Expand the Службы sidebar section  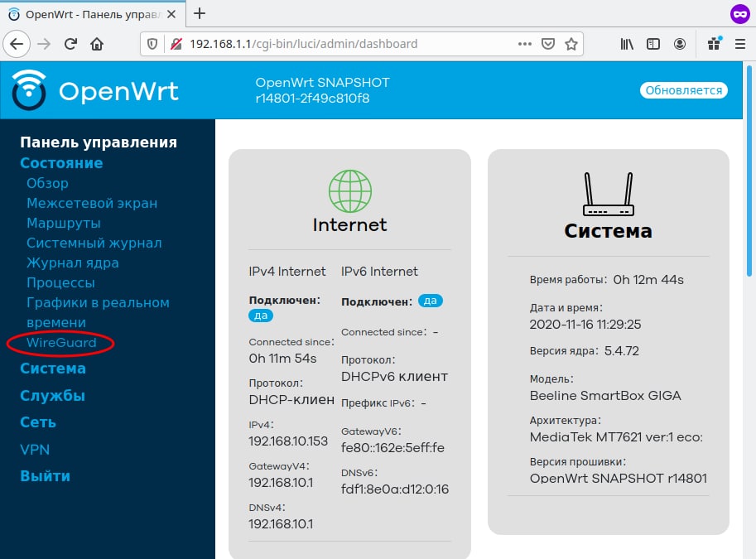[x=52, y=396]
